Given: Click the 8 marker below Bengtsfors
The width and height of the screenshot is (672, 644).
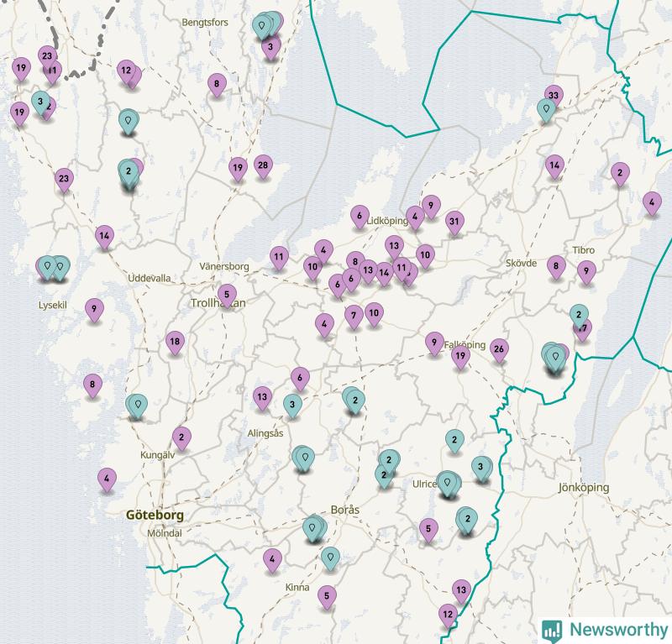Looking at the screenshot, I should click(217, 84).
